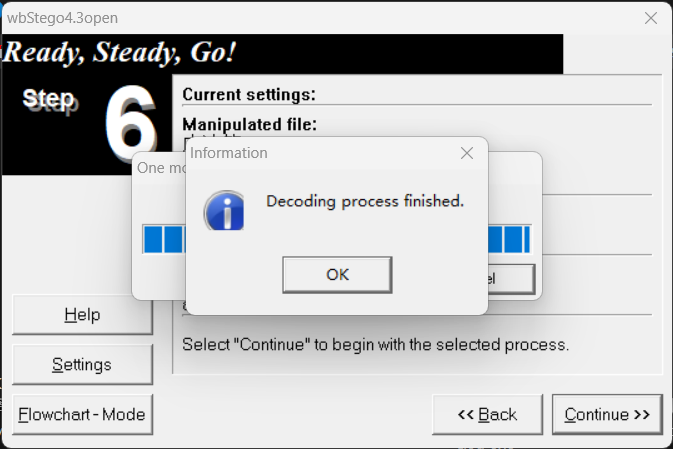Viewport: 673px width, 449px height.
Task: Click the "Decoding process finished." message
Action: pos(365,201)
